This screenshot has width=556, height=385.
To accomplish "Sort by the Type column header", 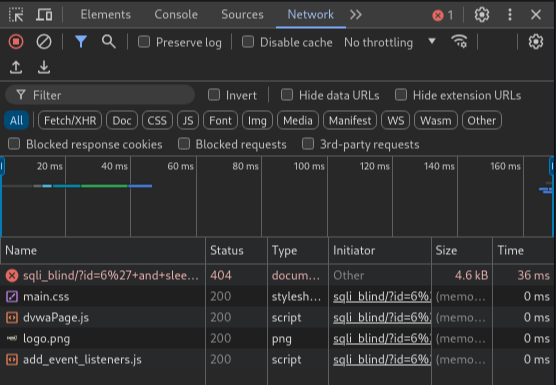I will pos(298,251).
